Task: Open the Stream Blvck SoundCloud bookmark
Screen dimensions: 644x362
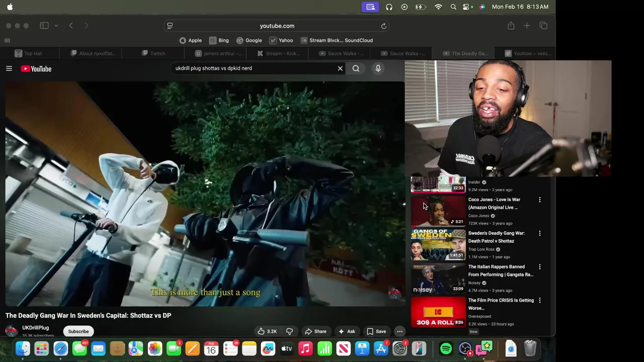Action: pyautogui.click(x=337, y=40)
